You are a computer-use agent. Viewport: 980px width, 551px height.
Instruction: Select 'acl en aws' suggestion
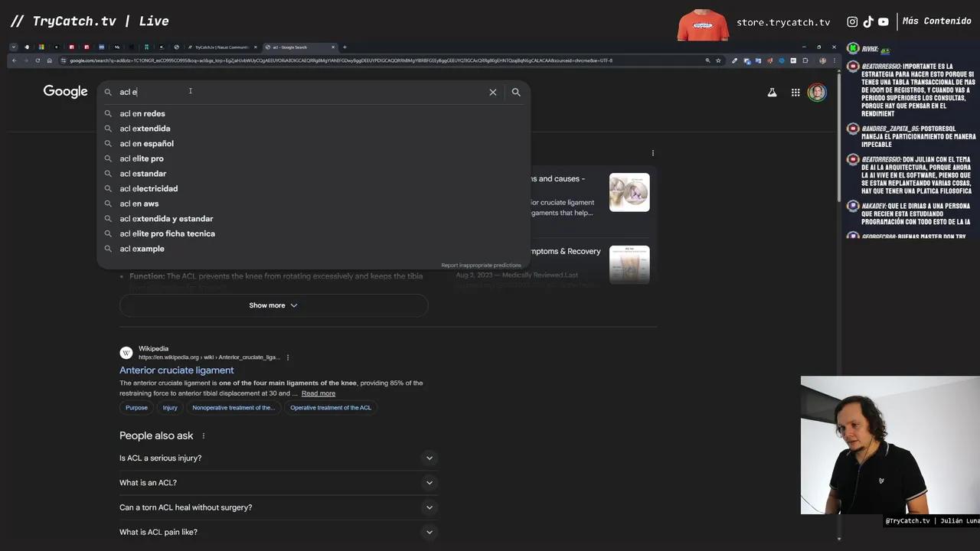pyautogui.click(x=313, y=204)
